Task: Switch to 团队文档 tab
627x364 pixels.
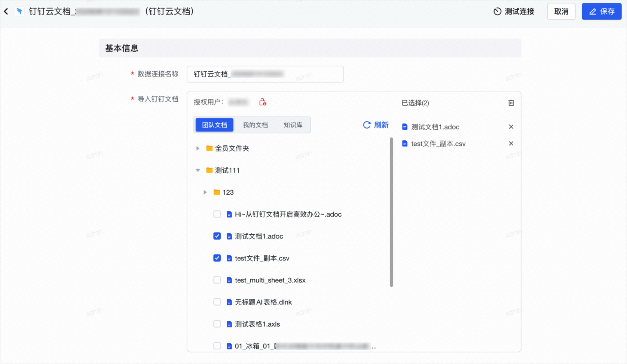Action: [x=214, y=125]
